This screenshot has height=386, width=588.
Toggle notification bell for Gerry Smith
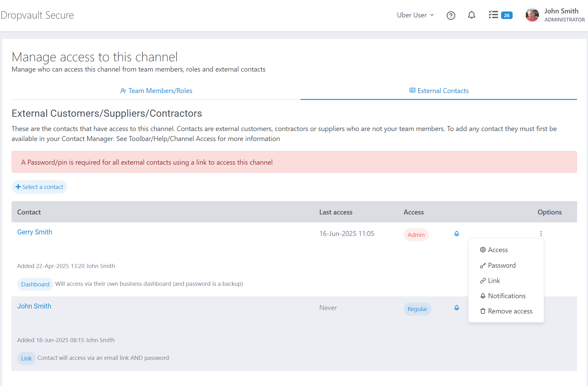point(457,234)
